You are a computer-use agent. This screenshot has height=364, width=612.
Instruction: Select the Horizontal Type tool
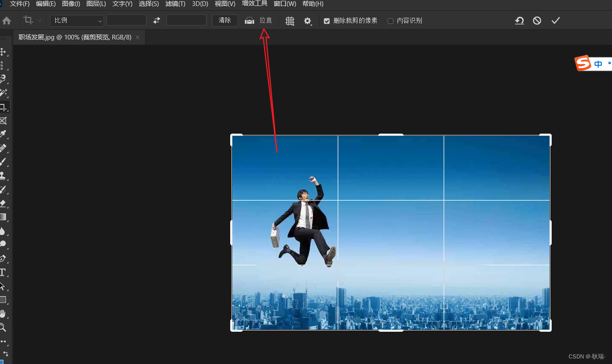[x=3, y=272]
